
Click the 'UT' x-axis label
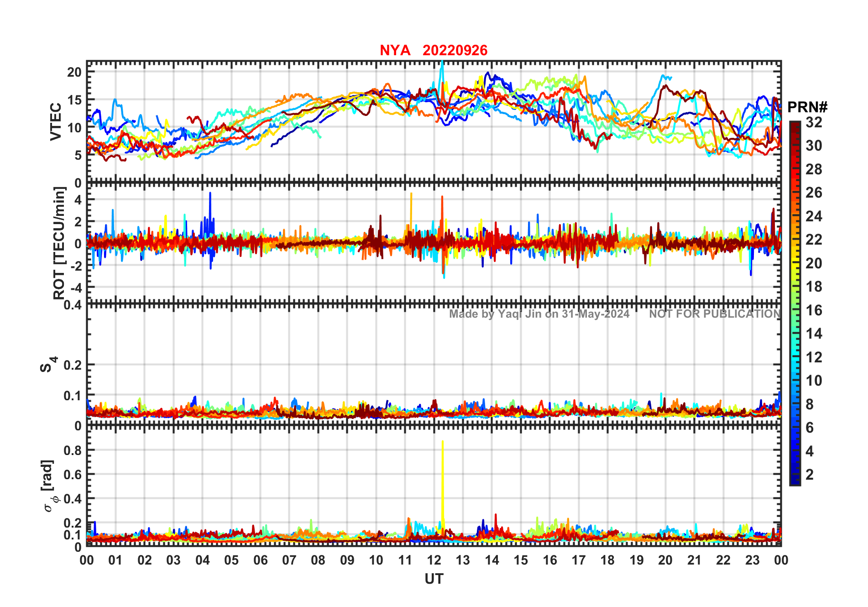coord(434,579)
